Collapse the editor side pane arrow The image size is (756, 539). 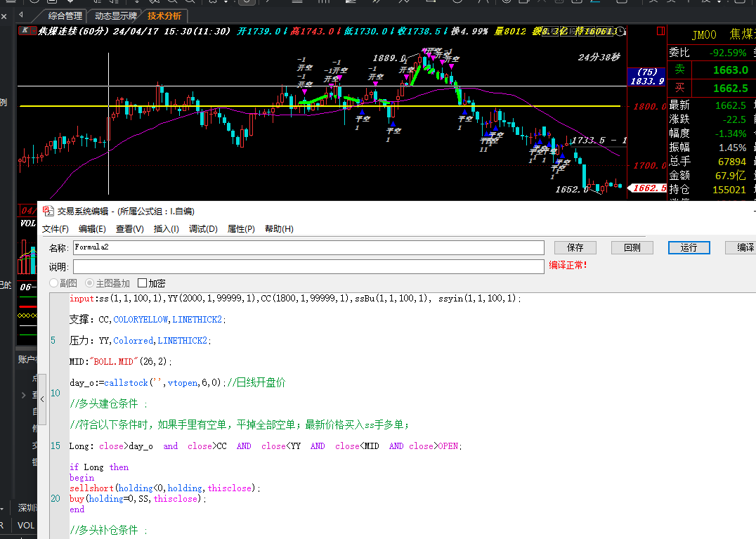[42, 399]
